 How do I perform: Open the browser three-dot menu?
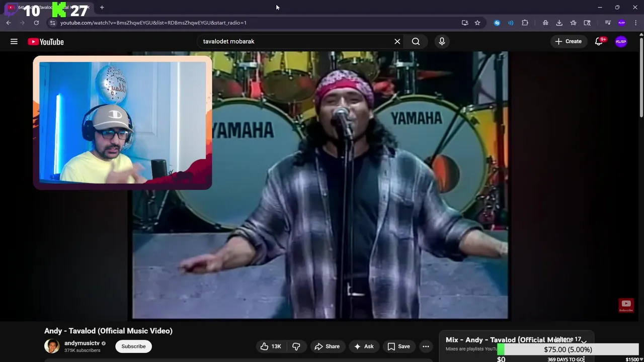(636, 23)
